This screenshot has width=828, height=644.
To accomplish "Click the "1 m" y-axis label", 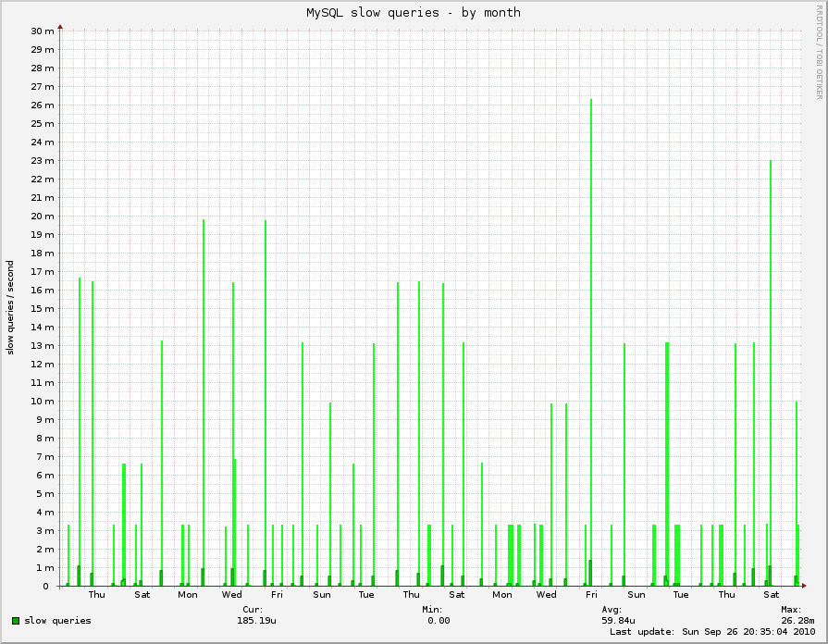I will point(45,567).
